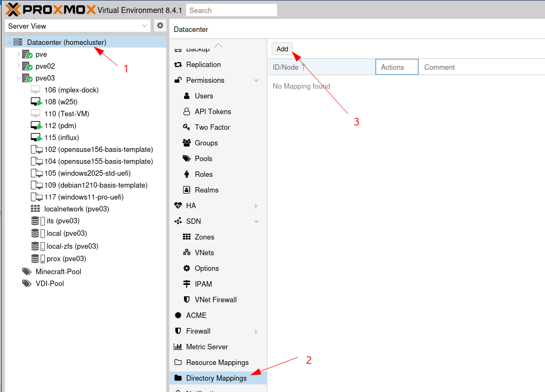Viewport: 545px width, 392px height.
Task: Open the Server View dropdown
Action: 145,26
